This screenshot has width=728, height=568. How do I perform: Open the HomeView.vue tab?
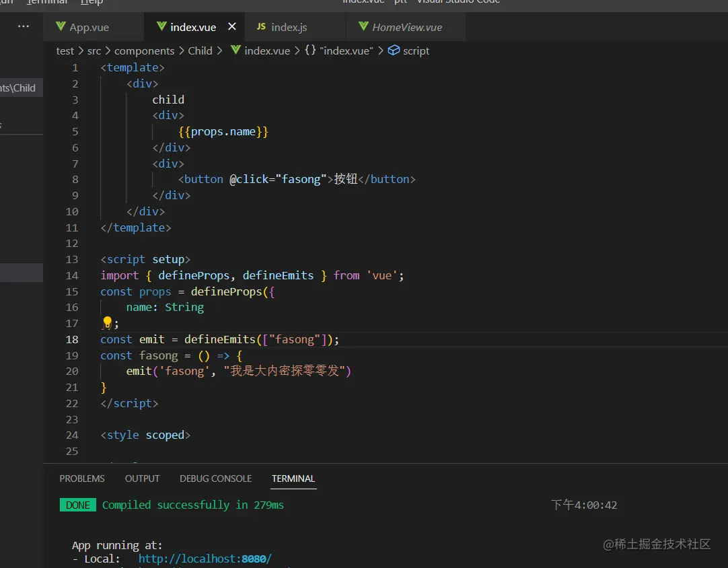tap(406, 27)
